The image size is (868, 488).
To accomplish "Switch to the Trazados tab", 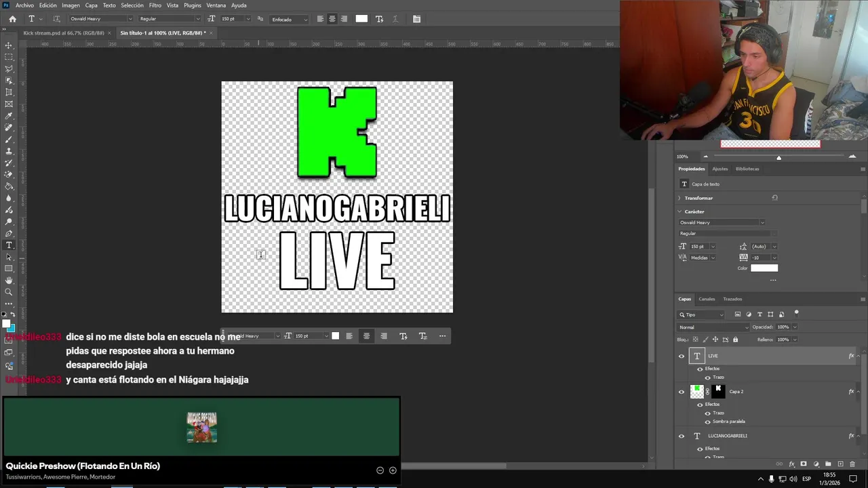I will (732, 299).
